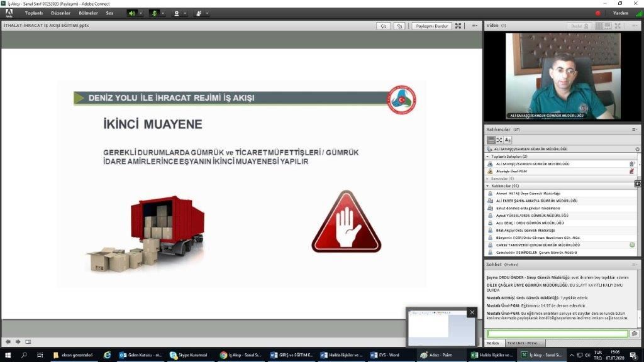Toggle the webcam icon in top toolbar
This screenshot has height=362, width=644.
click(177, 13)
